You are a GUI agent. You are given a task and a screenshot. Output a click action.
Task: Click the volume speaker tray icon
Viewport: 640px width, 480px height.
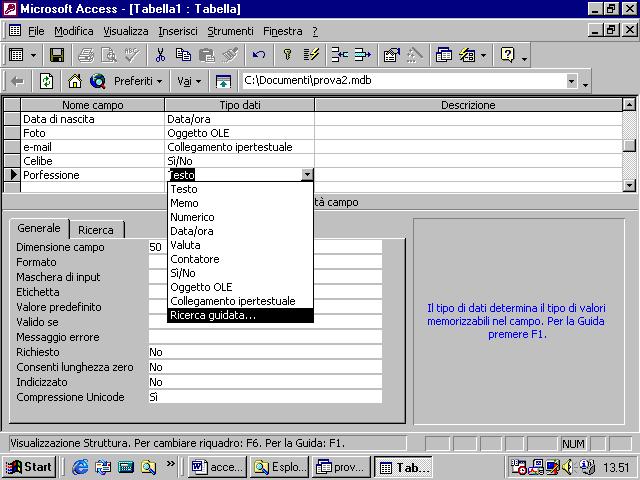pyautogui.click(x=567, y=467)
